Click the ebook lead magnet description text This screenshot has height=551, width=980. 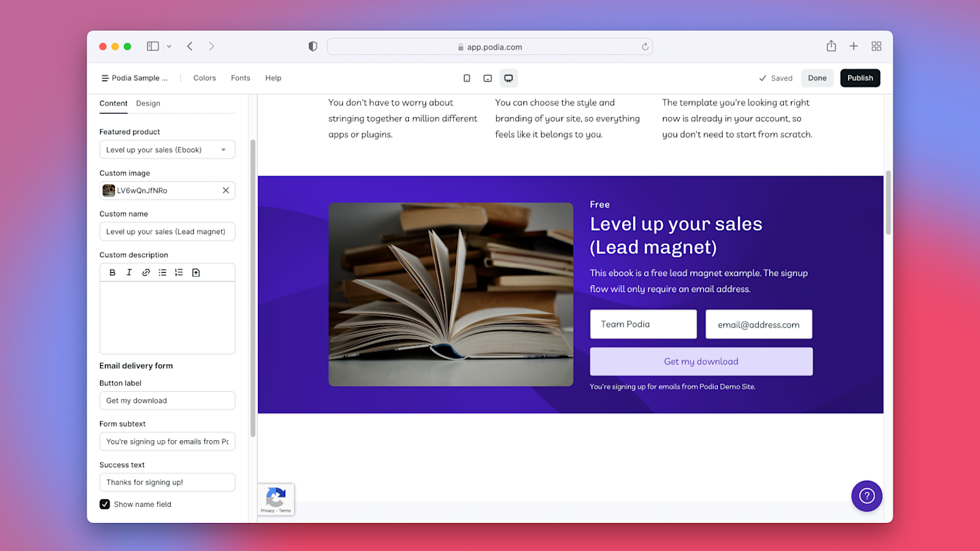coord(699,281)
